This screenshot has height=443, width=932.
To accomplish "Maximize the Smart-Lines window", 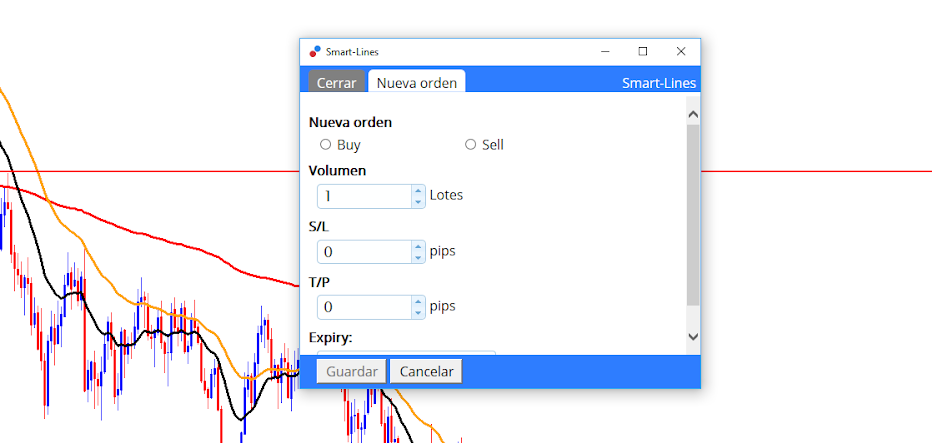I will coord(643,52).
